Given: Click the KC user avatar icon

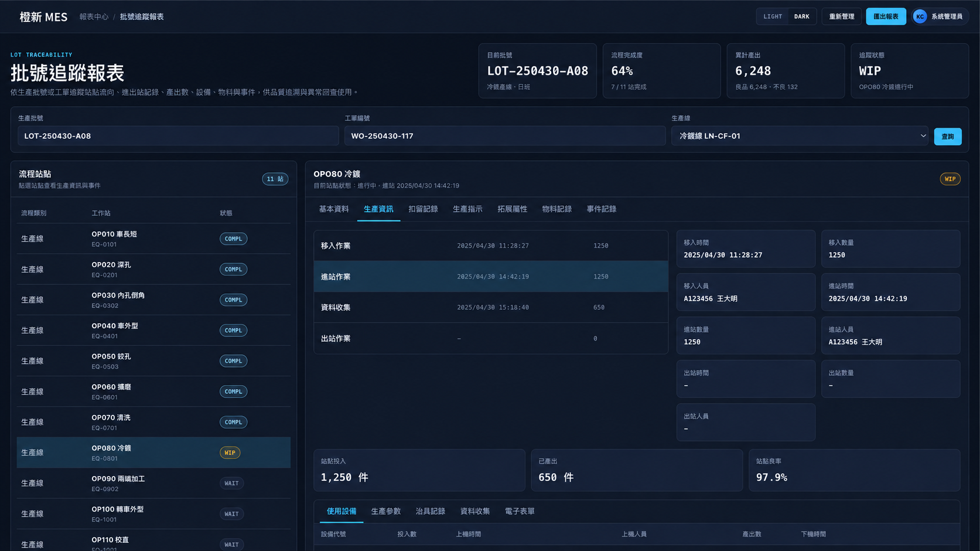Looking at the screenshot, I should pyautogui.click(x=920, y=16).
